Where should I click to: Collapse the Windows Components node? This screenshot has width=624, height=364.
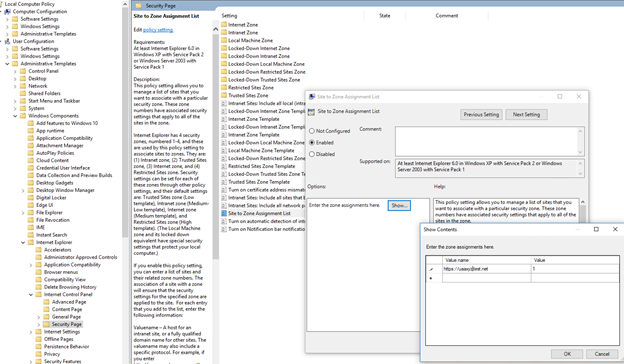click(15, 116)
